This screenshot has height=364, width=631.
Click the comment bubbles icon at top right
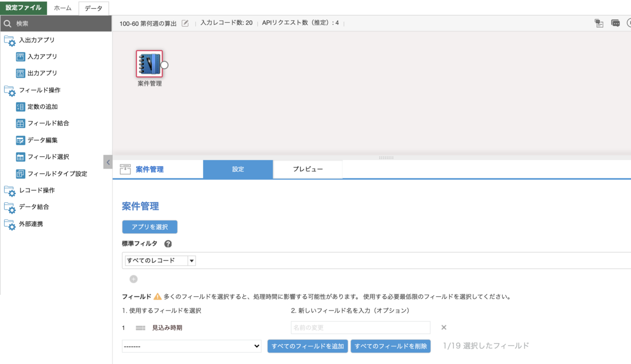615,24
